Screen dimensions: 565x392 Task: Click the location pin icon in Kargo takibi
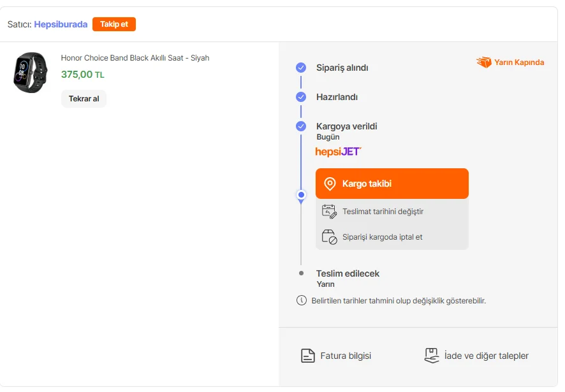click(x=330, y=184)
